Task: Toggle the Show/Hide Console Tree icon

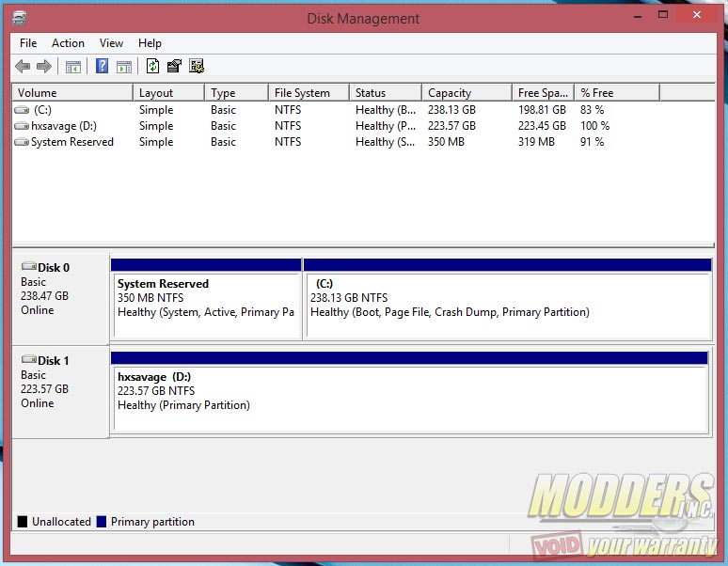Action: [x=72, y=67]
